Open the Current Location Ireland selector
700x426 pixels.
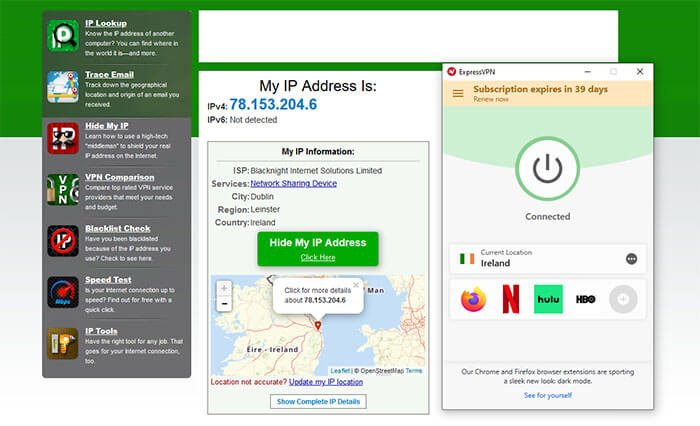coord(548,259)
